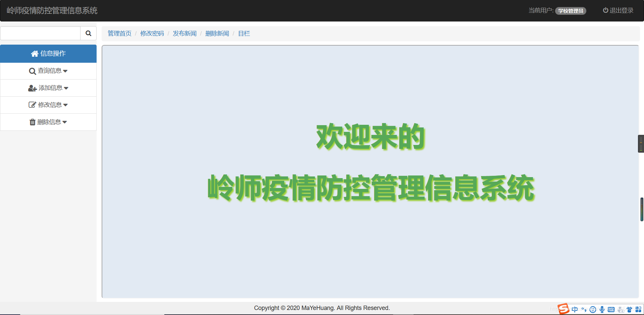
Task: Click the power icon beside 退出登录
Action: click(x=605, y=10)
